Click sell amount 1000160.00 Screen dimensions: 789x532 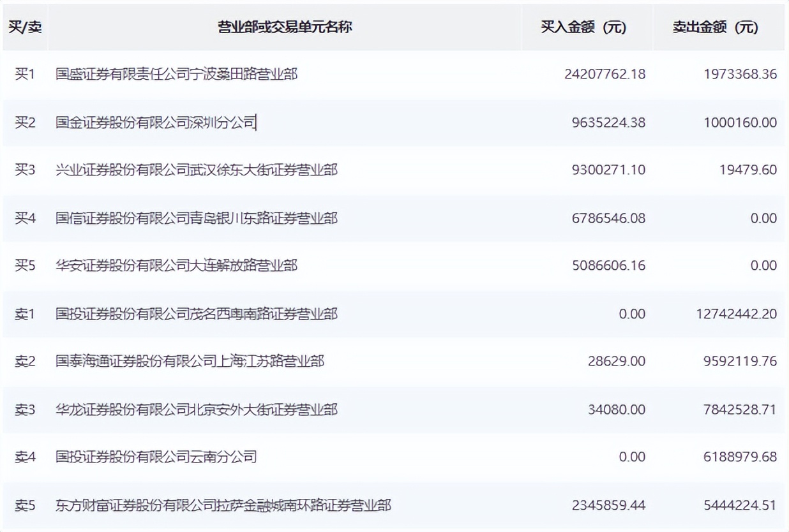pos(740,122)
